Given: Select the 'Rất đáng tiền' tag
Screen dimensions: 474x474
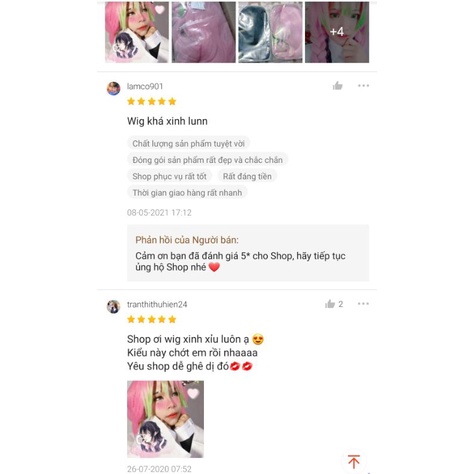Looking at the screenshot, I should 247,176.
